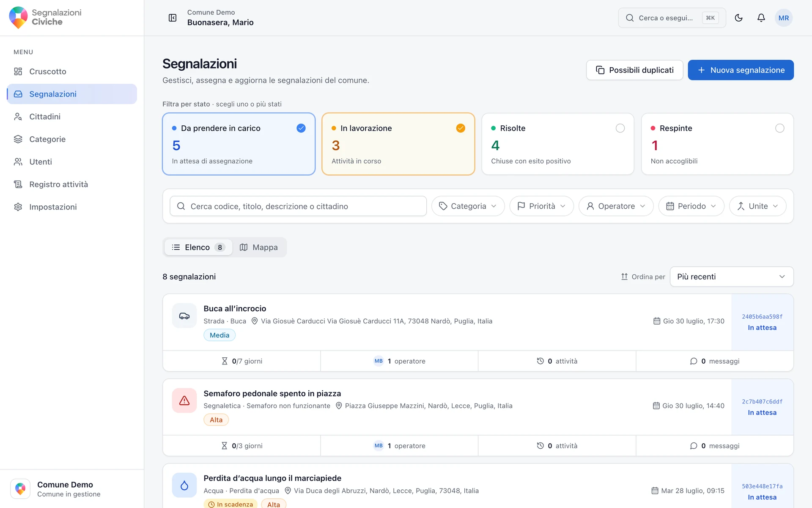
Task: Click the water drop icon on Perdita d'acqua
Action: pyautogui.click(x=184, y=485)
